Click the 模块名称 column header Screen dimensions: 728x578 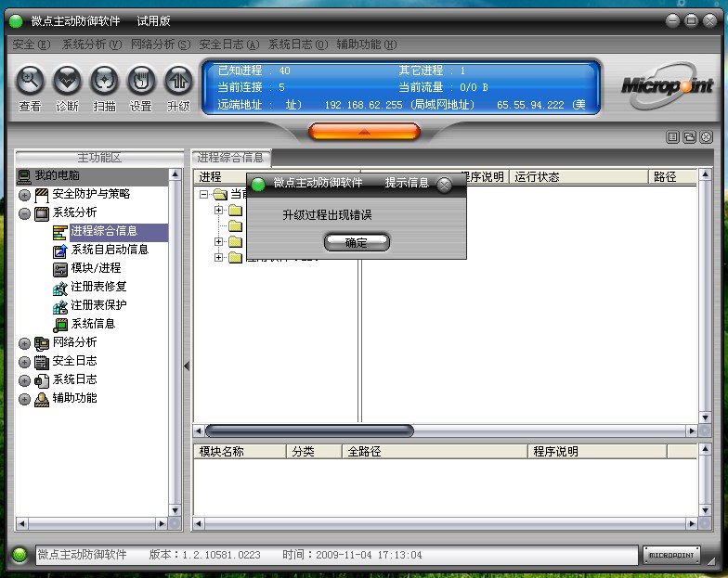240,451
